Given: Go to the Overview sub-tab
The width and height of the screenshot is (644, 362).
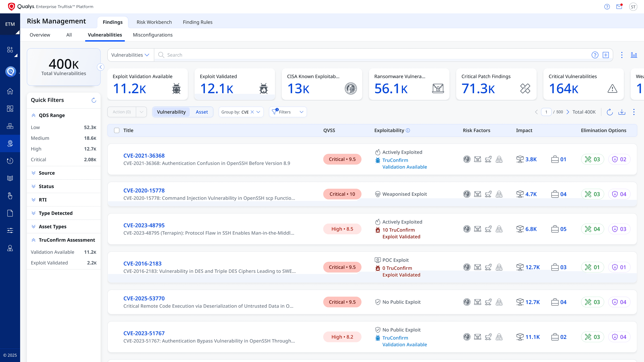Looking at the screenshot, I should click(40, 35).
